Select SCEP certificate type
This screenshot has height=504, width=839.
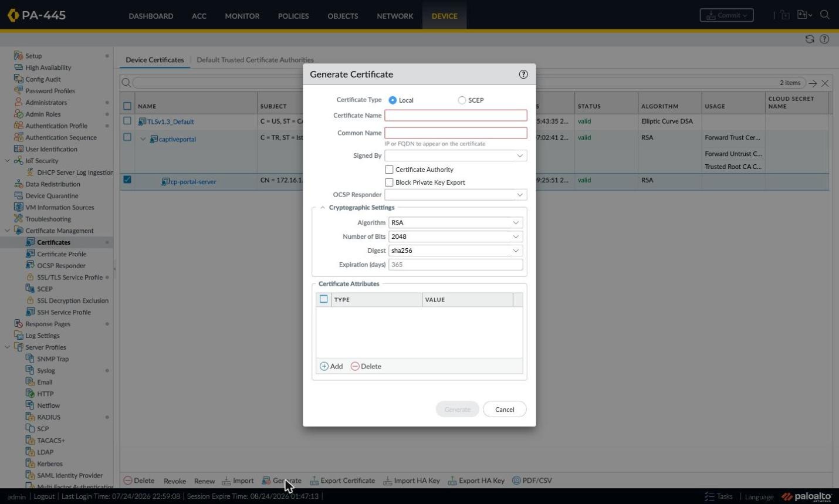point(462,100)
